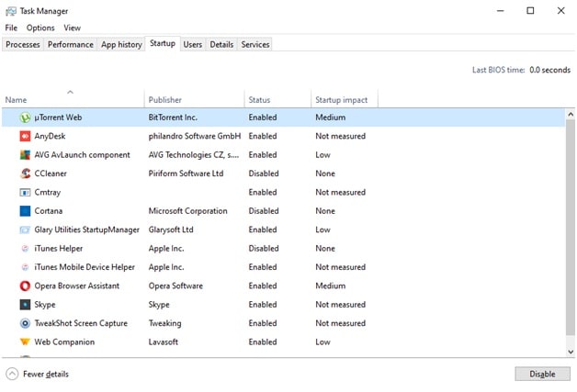Image resolution: width=577 pixels, height=392 pixels.
Task: Select the CCleaner entry name
Action: pyautogui.click(x=51, y=174)
